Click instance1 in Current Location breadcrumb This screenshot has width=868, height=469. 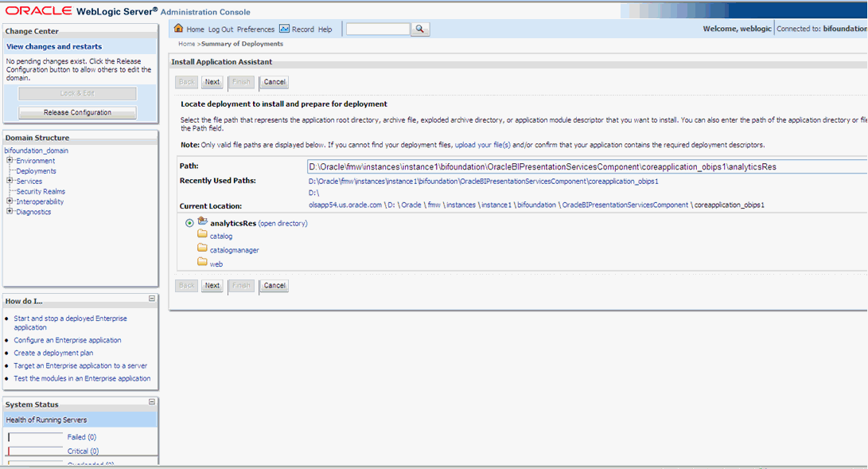click(x=496, y=205)
